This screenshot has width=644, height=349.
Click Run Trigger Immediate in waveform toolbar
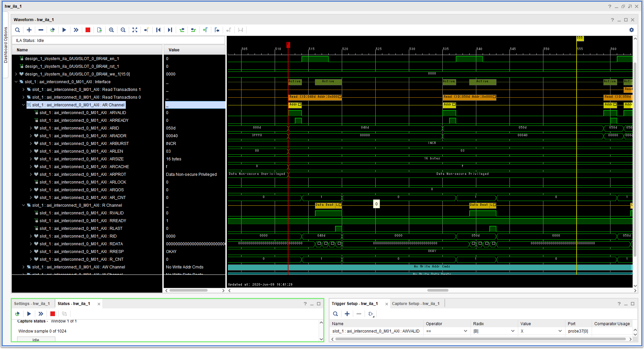point(76,30)
